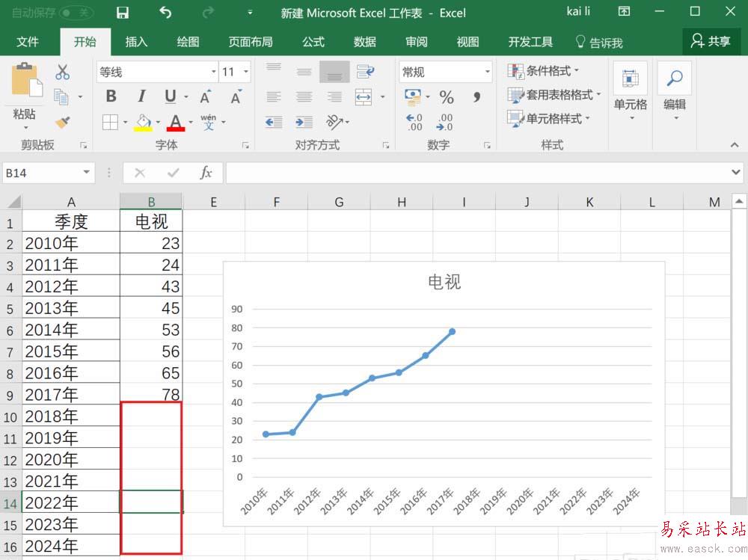The image size is (748, 560).
Task: Click the Name Box showing B14
Action: pos(48,173)
